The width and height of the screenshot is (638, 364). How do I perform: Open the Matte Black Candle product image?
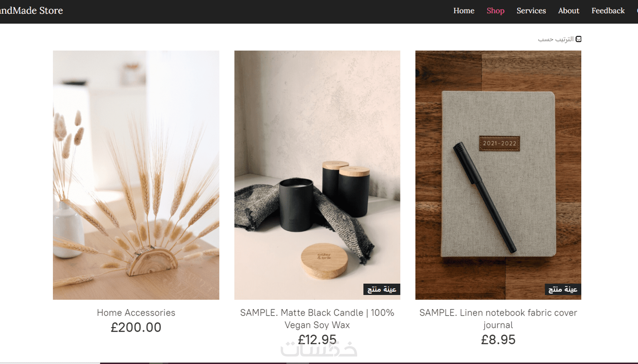point(317,175)
